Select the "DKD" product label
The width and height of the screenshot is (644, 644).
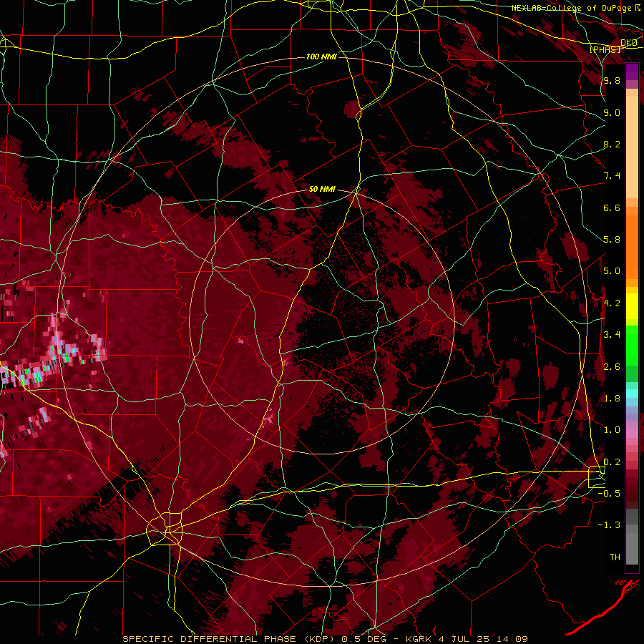click(x=629, y=43)
